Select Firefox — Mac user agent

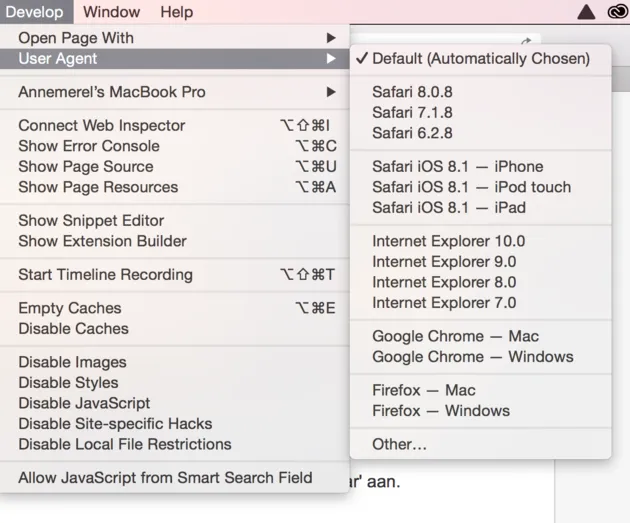[x=481, y=390]
